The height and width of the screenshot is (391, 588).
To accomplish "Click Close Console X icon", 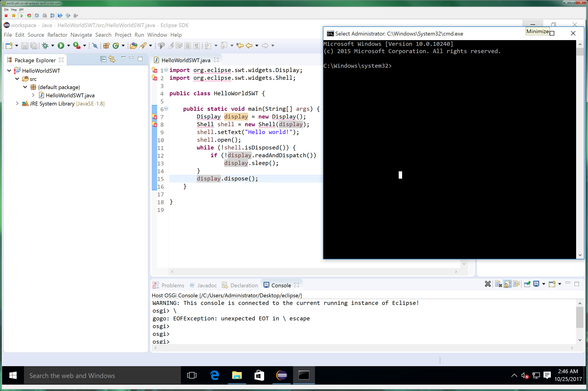I will 488,284.
